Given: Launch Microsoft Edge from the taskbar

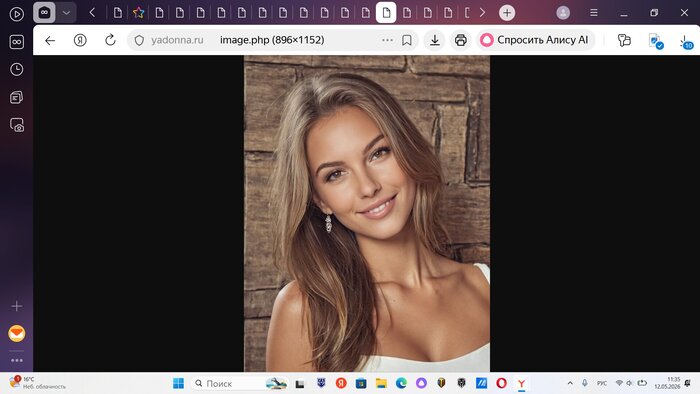Looking at the screenshot, I should coord(401,383).
